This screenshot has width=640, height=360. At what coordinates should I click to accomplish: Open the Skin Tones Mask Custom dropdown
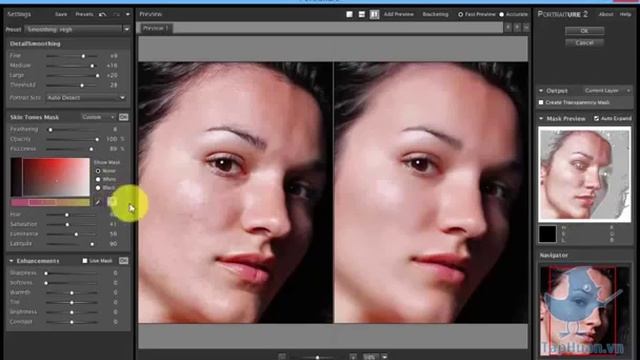coord(98,117)
